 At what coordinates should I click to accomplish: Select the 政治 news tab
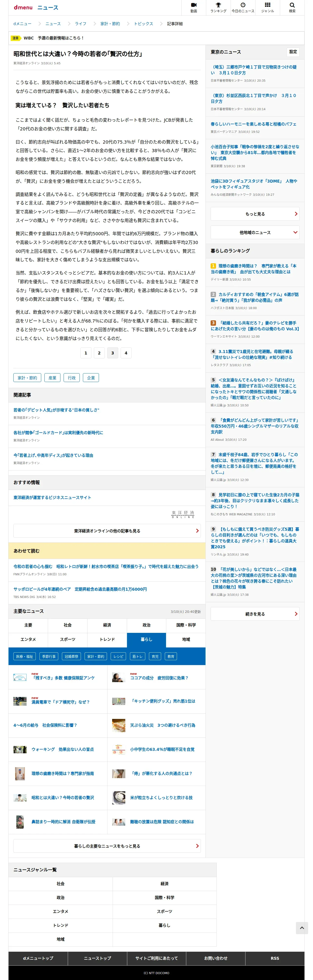click(x=147, y=625)
